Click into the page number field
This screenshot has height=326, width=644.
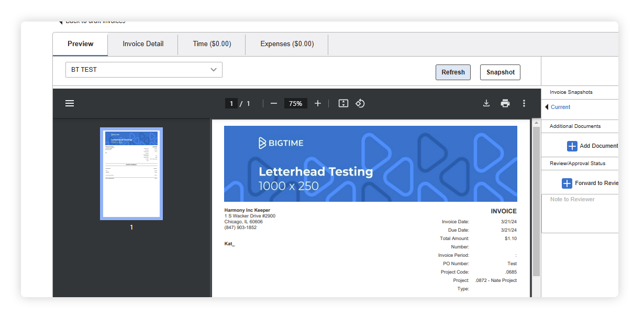click(x=231, y=103)
